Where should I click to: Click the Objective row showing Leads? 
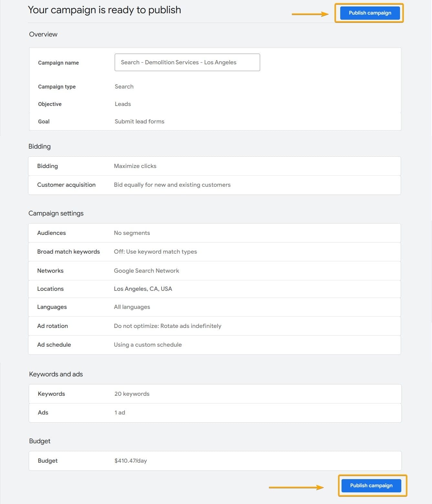123,104
